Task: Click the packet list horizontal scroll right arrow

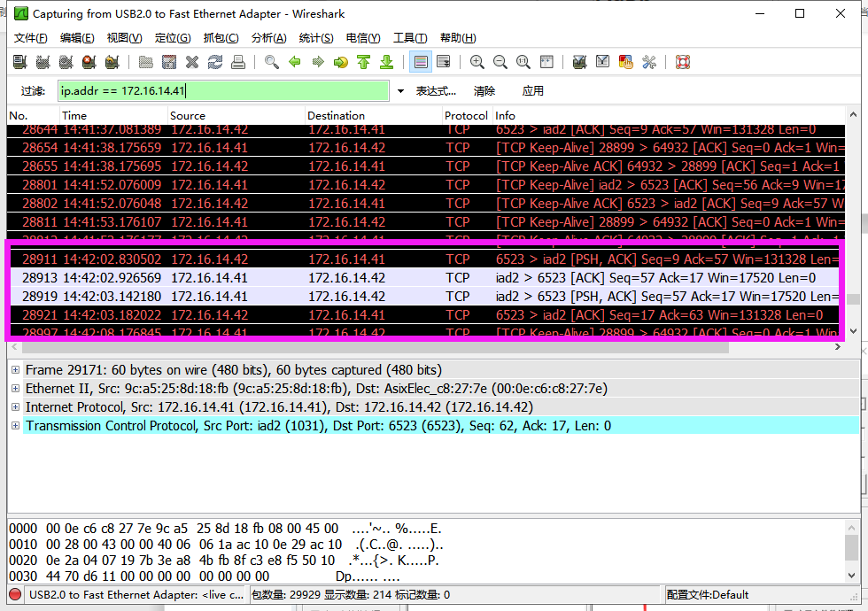Action: (838, 347)
